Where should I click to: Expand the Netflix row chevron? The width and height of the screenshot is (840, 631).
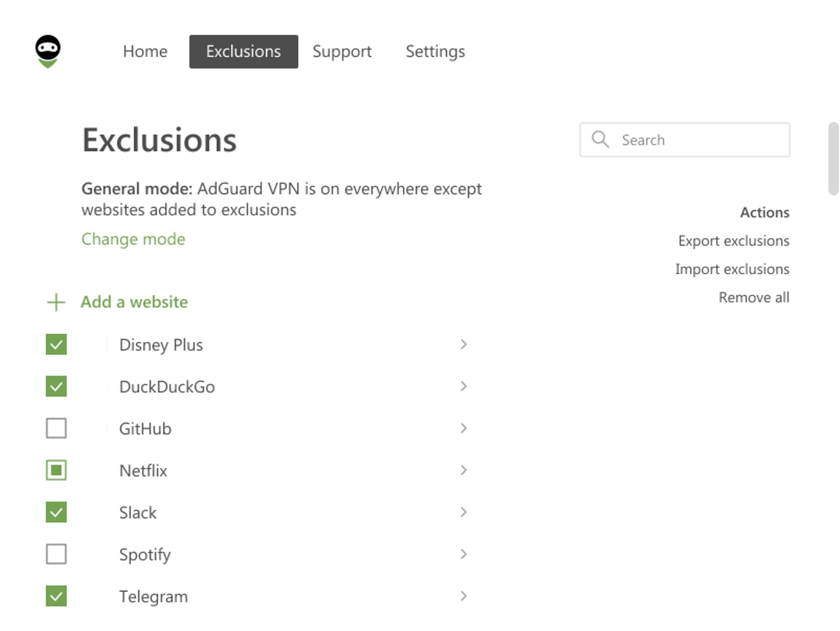(464, 470)
